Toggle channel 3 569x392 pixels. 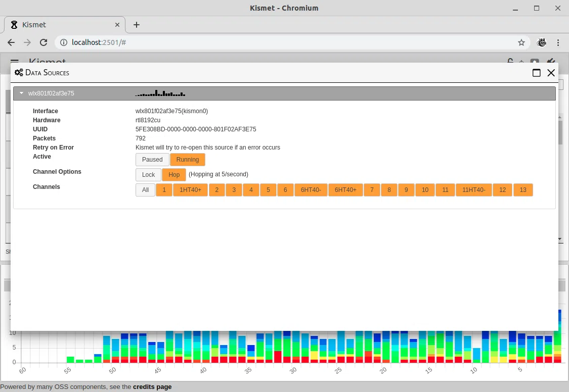234,190
